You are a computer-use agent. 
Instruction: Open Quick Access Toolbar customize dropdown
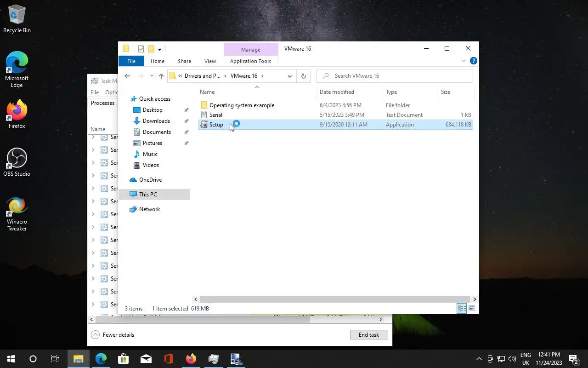tap(159, 49)
